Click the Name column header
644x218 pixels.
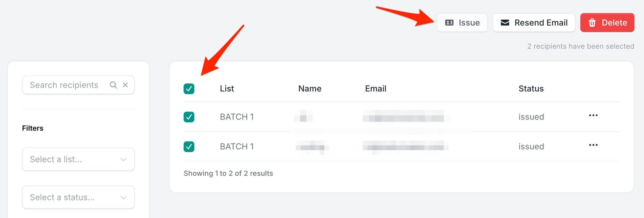coord(310,88)
